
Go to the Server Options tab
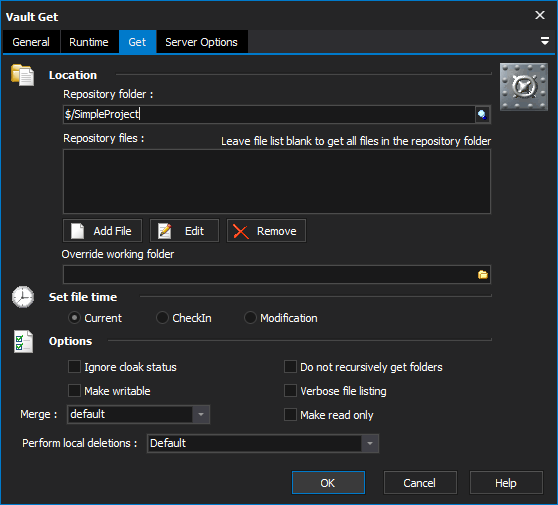[x=201, y=42]
